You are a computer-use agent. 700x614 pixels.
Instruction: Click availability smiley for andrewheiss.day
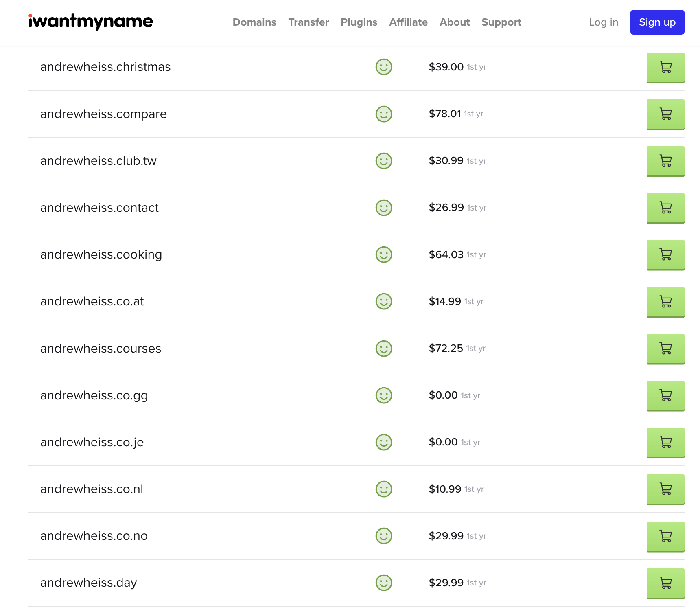383,583
